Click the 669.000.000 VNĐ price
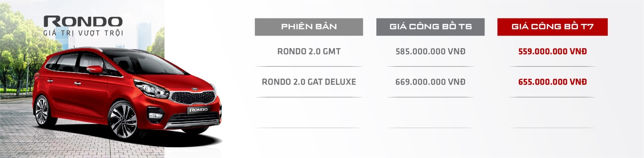 coord(430,82)
